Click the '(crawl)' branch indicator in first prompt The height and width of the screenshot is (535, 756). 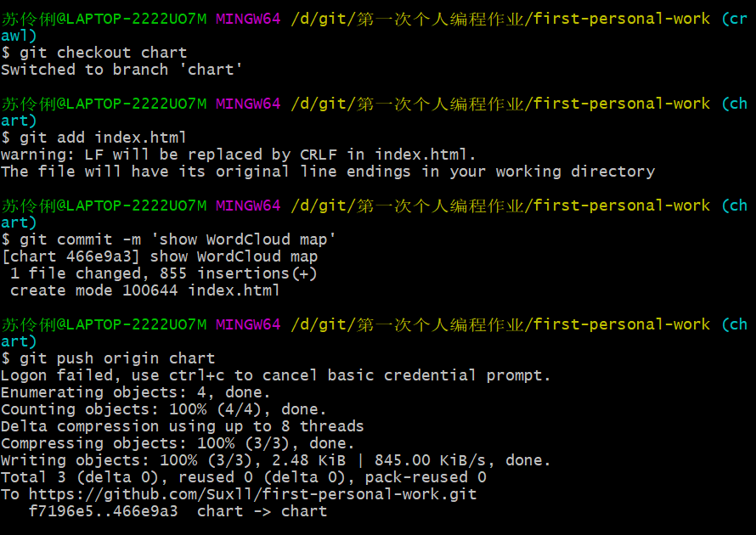point(734,19)
